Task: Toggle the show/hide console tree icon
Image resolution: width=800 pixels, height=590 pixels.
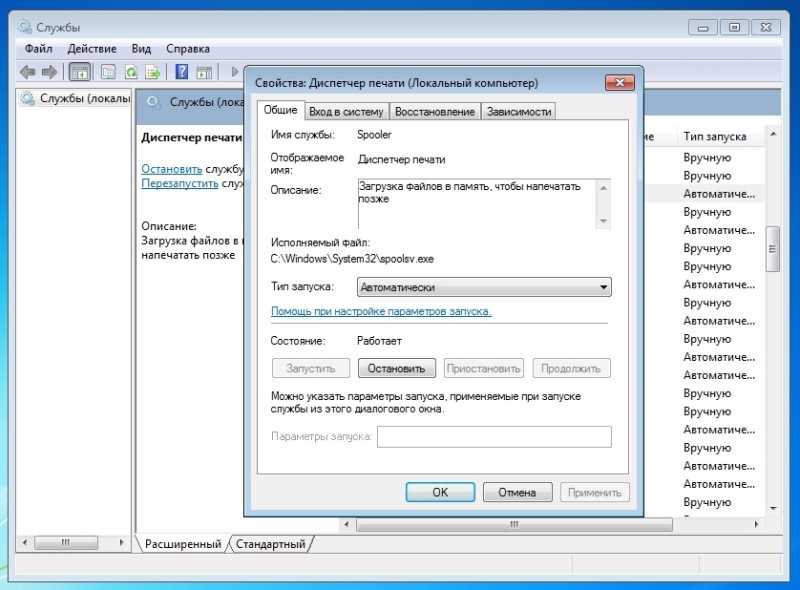Action: 80,72
